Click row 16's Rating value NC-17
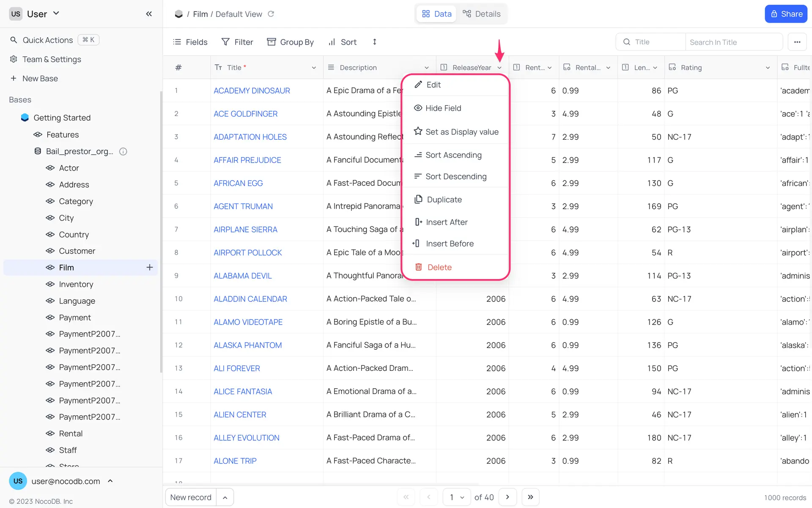This screenshot has width=812, height=508. (679, 438)
